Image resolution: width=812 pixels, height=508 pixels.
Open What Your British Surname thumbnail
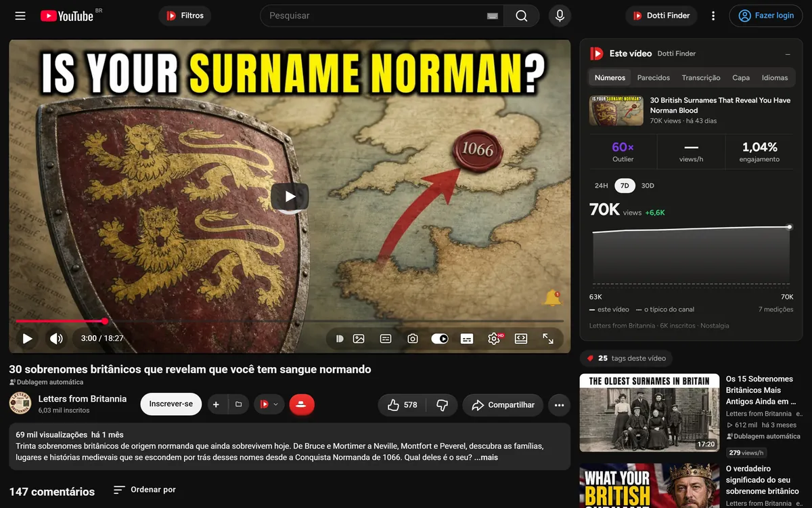[x=650, y=486]
